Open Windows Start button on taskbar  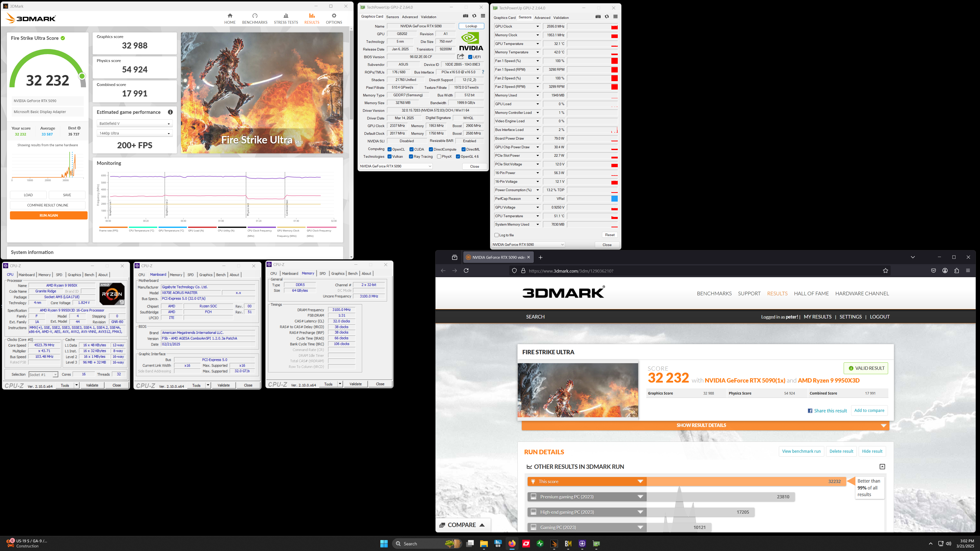tap(384, 543)
